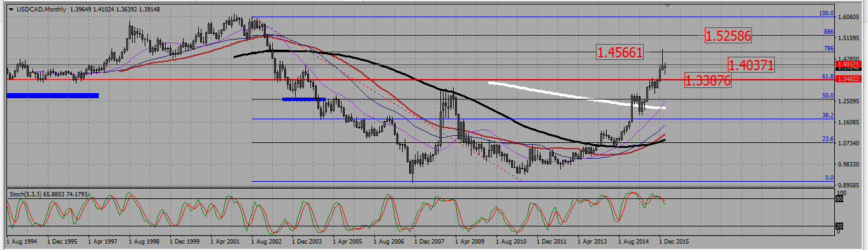The width and height of the screenshot is (868, 250).
Task: Click the 1.60605 value on price scale
Action: coord(850,17)
